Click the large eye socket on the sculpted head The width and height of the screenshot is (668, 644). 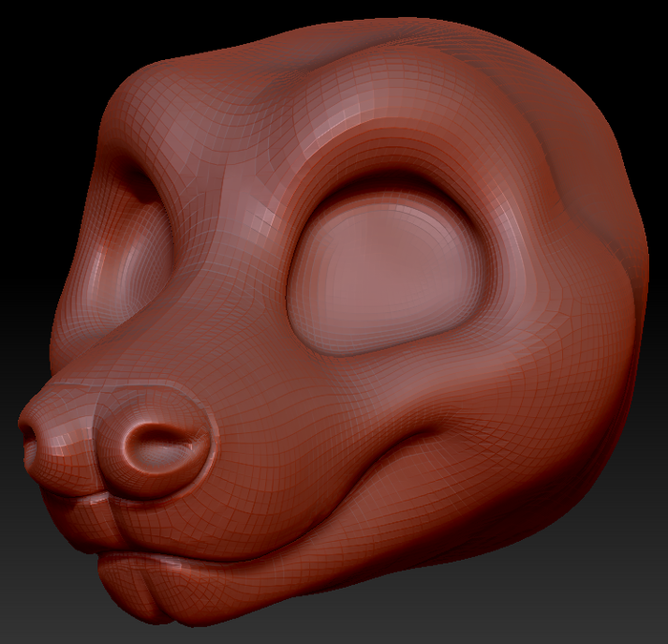point(386,274)
